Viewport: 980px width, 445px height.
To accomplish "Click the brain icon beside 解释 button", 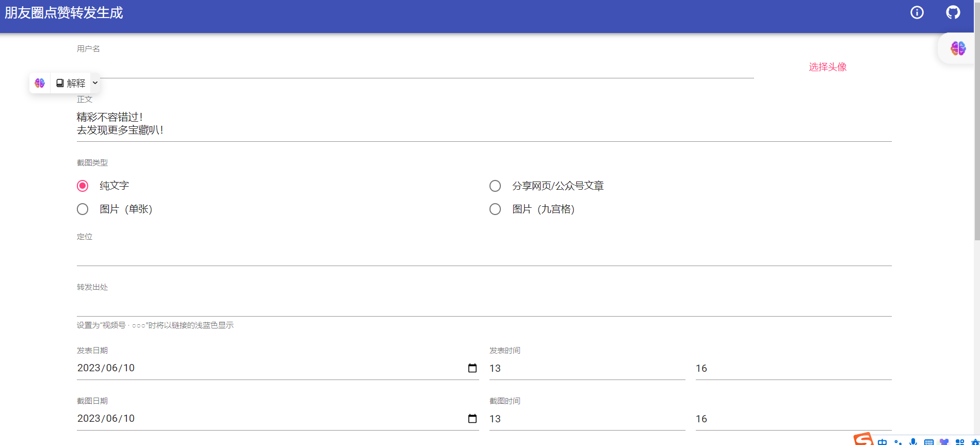I will [x=40, y=83].
